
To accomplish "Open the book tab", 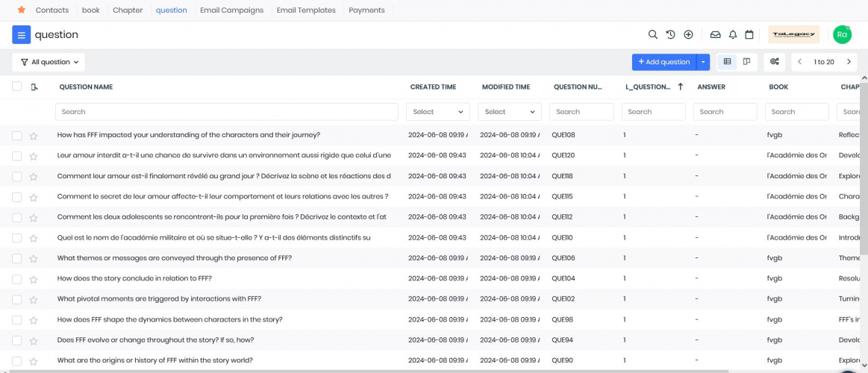I will 91,10.
